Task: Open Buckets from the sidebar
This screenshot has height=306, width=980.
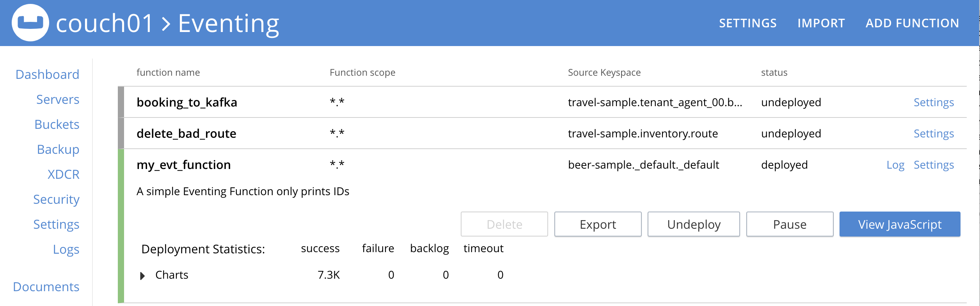Action: [57, 125]
